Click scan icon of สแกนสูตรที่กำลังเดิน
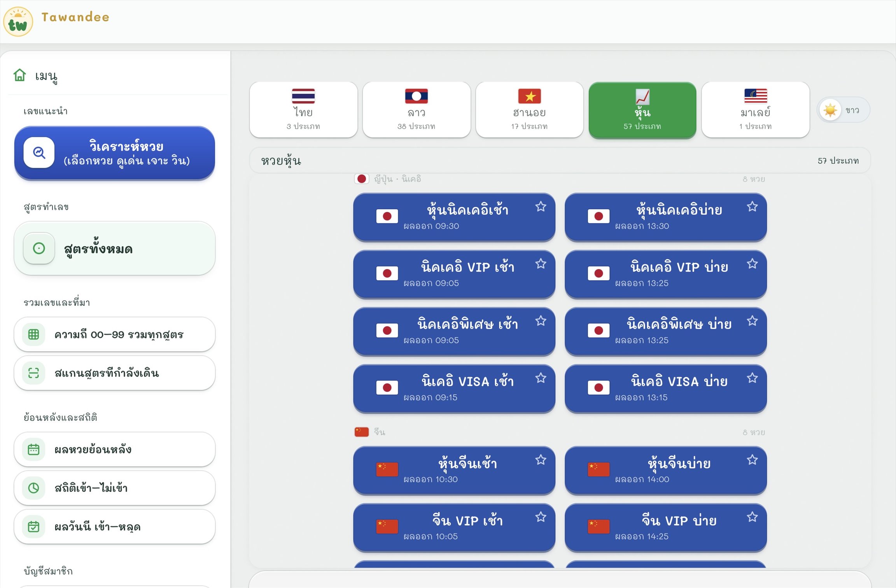896x588 pixels. (34, 373)
